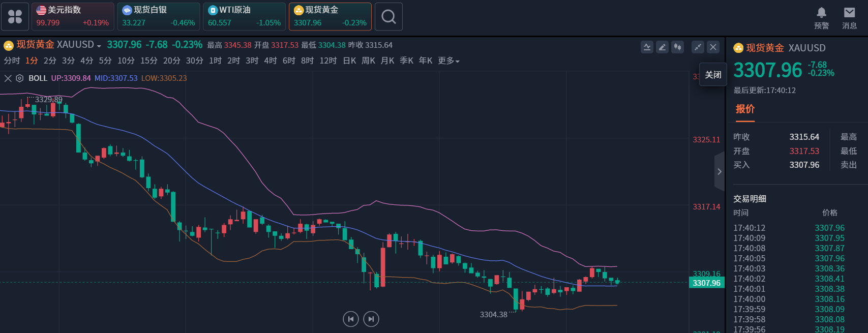Screen dimensions: 868x333
Task: Open the 预警 alert bell
Action: click(821, 18)
